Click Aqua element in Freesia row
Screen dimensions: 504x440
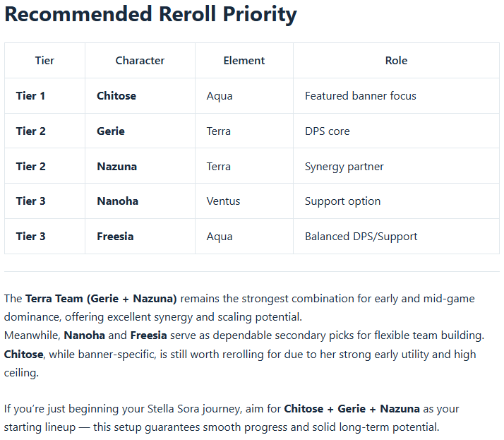pos(220,237)
